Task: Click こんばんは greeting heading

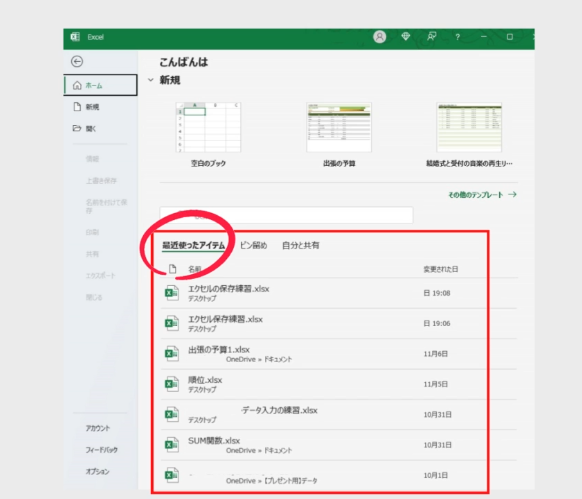Action: coord(184,62)
